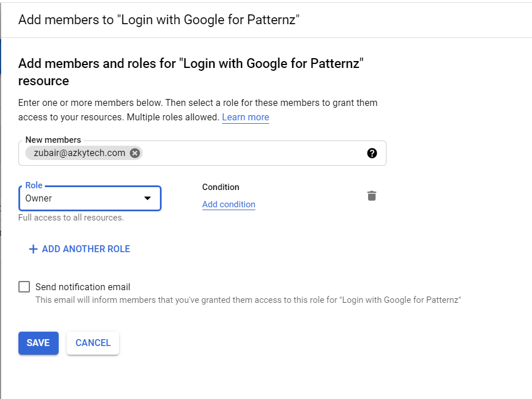This screenshot has height=399, width=532.
Task: Delete the Owner role row
Action: (x=372, y=196)
